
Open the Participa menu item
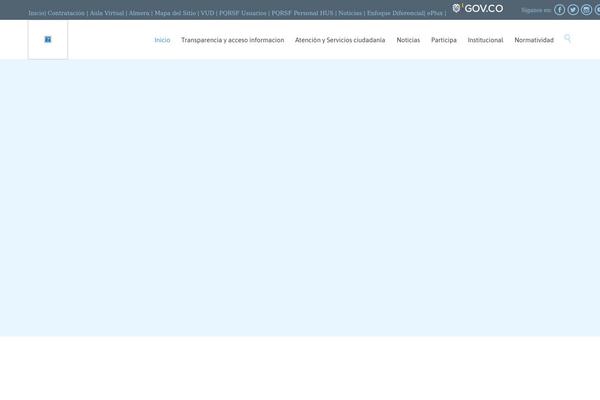point(444,40)
